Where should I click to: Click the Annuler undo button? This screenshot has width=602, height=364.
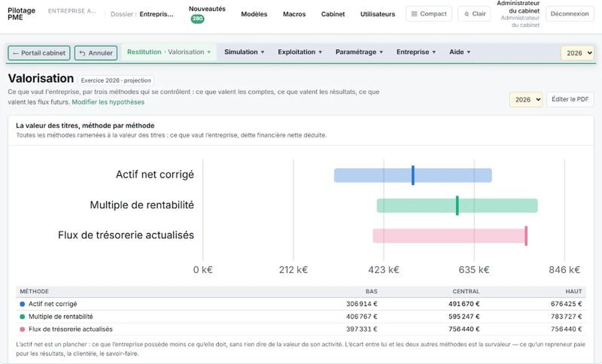[x=96, y=53]
